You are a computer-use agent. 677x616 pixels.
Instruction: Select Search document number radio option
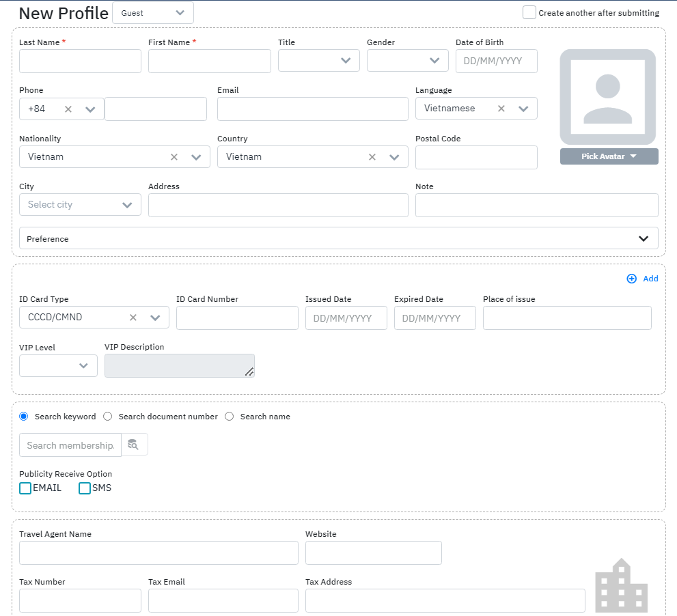click(x=108, y=417)
